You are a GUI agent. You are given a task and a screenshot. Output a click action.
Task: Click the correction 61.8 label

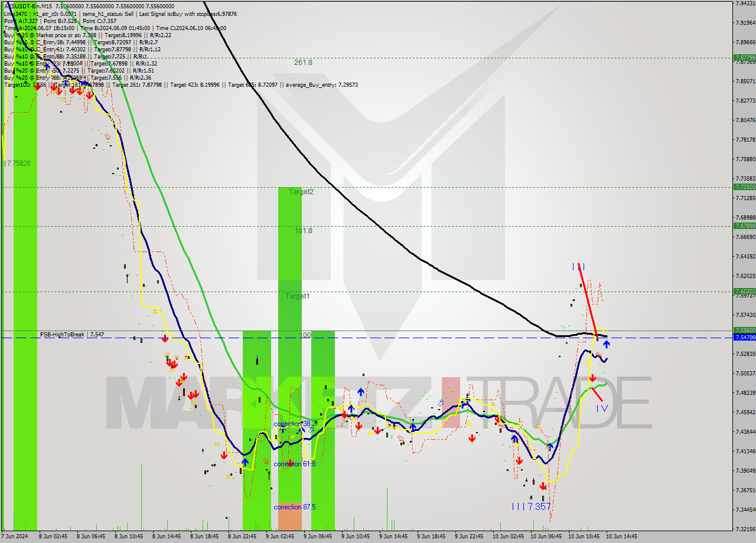point(294,464)
